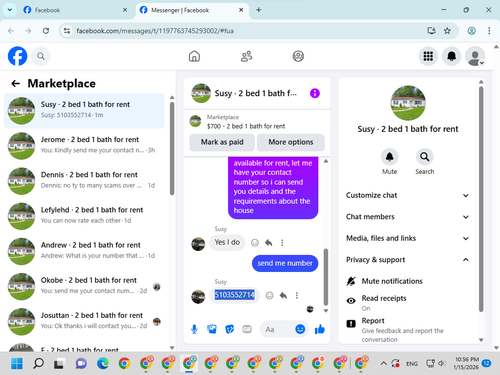Reload the page in Chrome
The width and height of the screenshot is (500, 375).
coord(46,31)
